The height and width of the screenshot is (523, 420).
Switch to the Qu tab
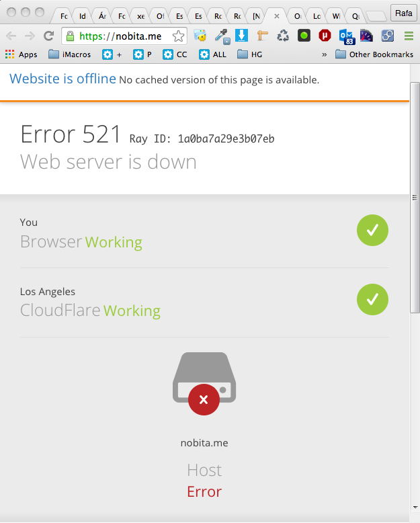(x=355, y=15)
